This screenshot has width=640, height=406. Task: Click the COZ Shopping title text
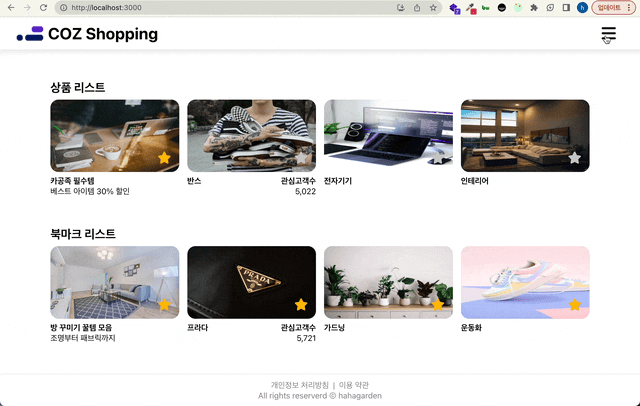(x=103, y=34)
